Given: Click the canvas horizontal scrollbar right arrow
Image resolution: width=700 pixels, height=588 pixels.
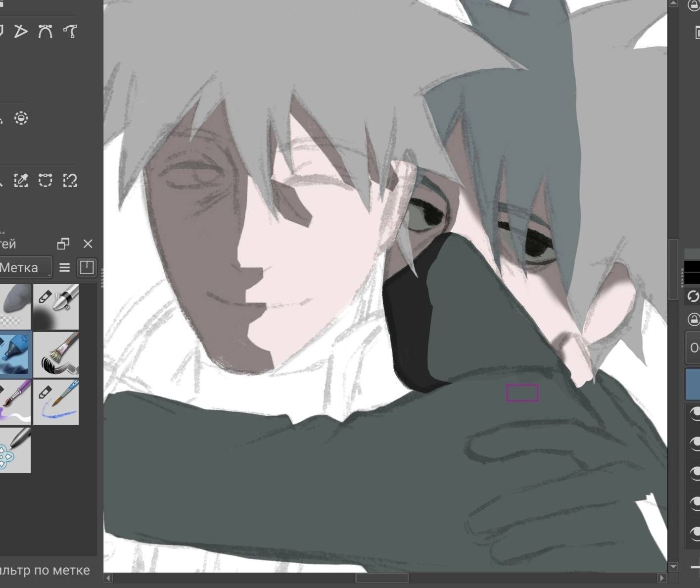Looking at the screenshot, I should point(662,578).
